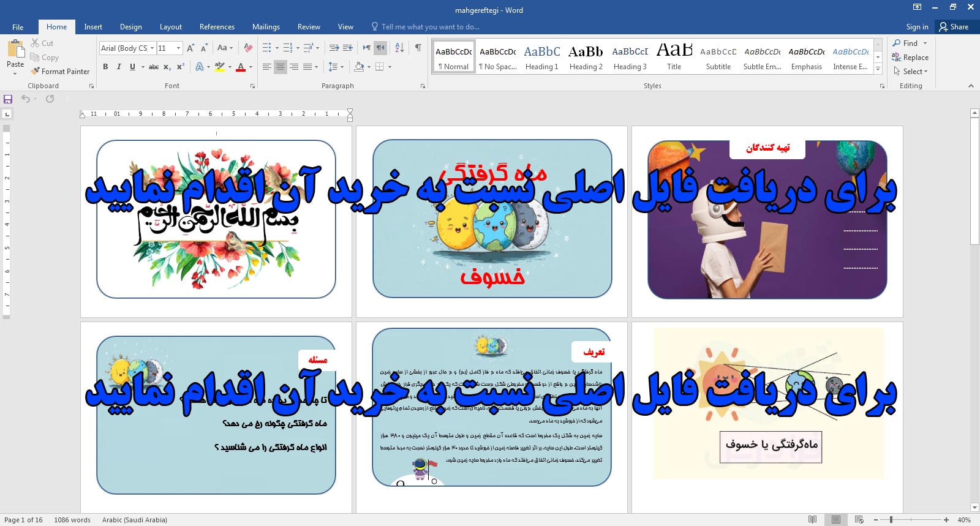Viewport: 980px width, 526px height.
Task: Save document from Quick Access Toolbar
Action: [8, 99]
